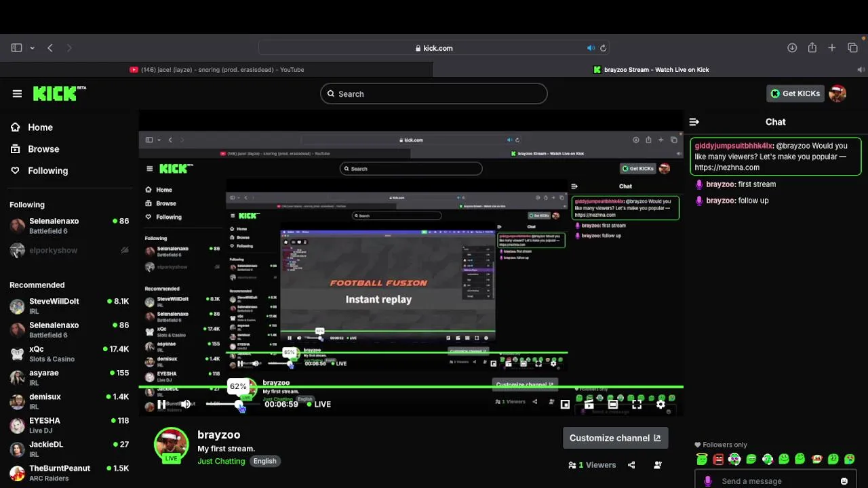
Task: Click brayzoo streamer avatar
Action: point(171,445)
